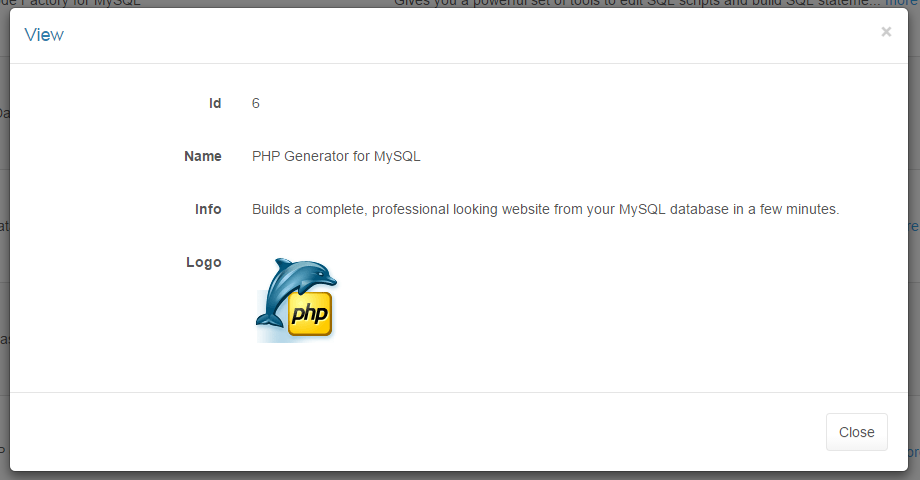
Task: Click the Logo field label
Action: (204, 262)
